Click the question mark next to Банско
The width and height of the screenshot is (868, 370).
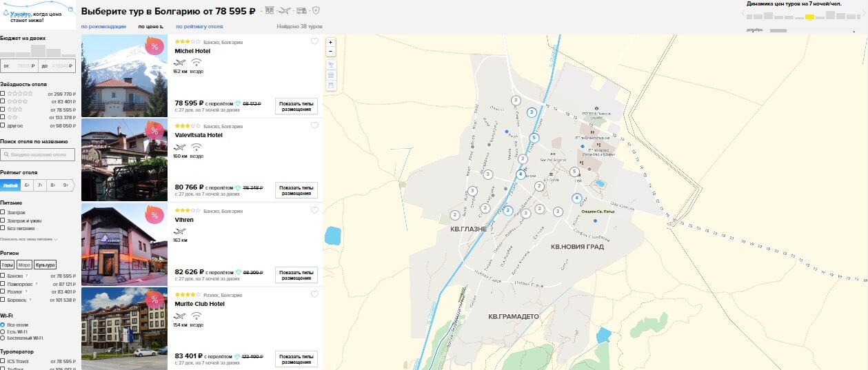coord(26,276)
